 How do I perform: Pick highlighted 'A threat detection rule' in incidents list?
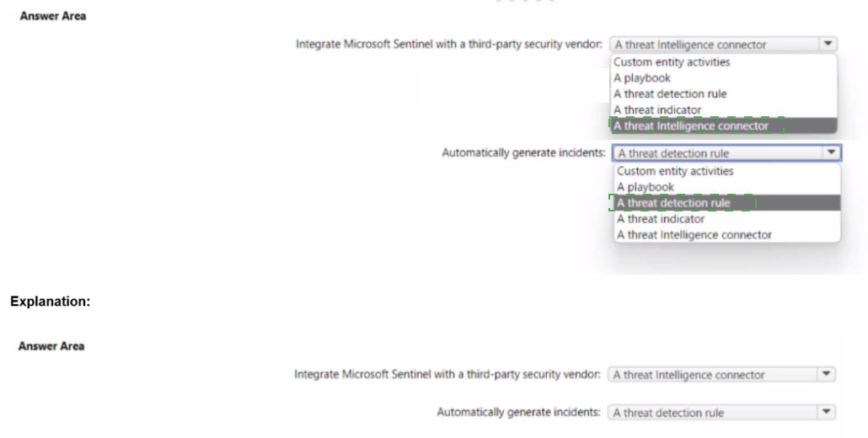coord(673,203)
